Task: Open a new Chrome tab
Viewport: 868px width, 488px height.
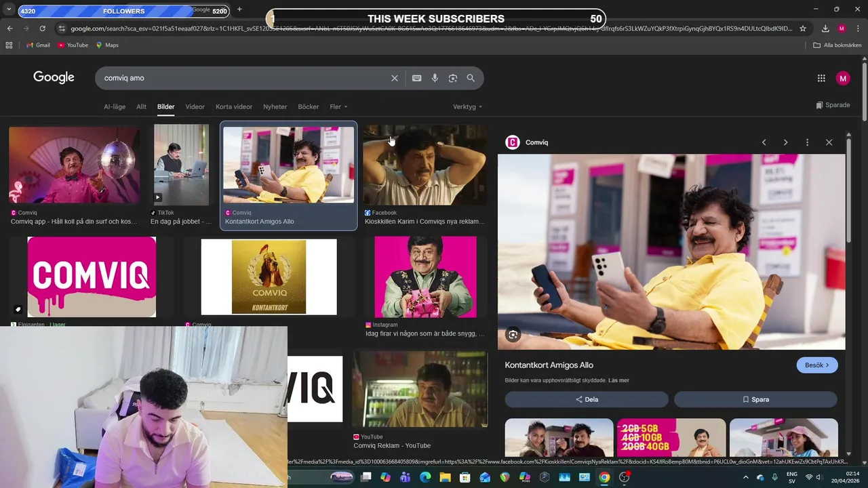Action: point(239,9)
